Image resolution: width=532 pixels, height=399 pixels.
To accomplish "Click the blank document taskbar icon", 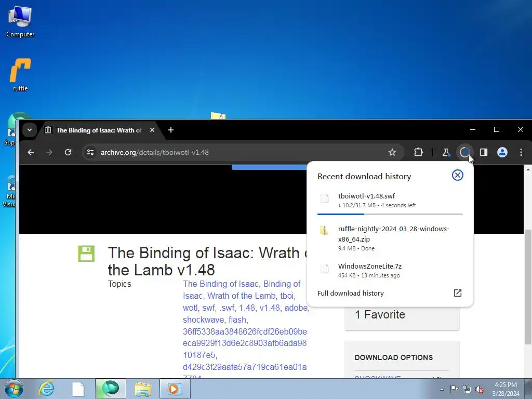I will (x=78, y=389).
